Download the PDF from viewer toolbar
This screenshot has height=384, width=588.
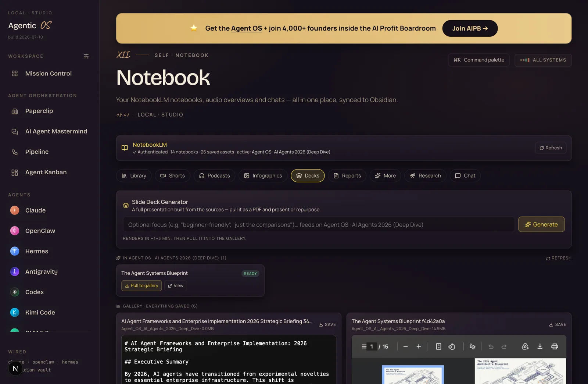[x=540, y=346]
